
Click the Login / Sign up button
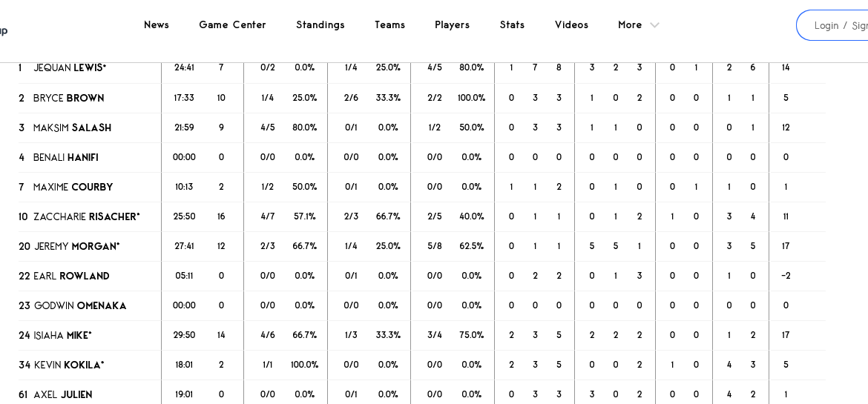838,25
